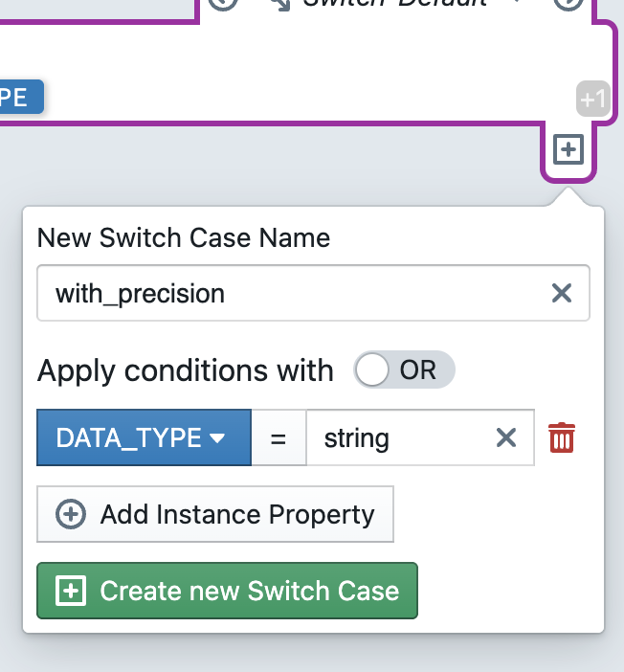Viewport: 624px width, 672px height.
Task: Click the +1 badge on the node
Action: click(592, 99)
